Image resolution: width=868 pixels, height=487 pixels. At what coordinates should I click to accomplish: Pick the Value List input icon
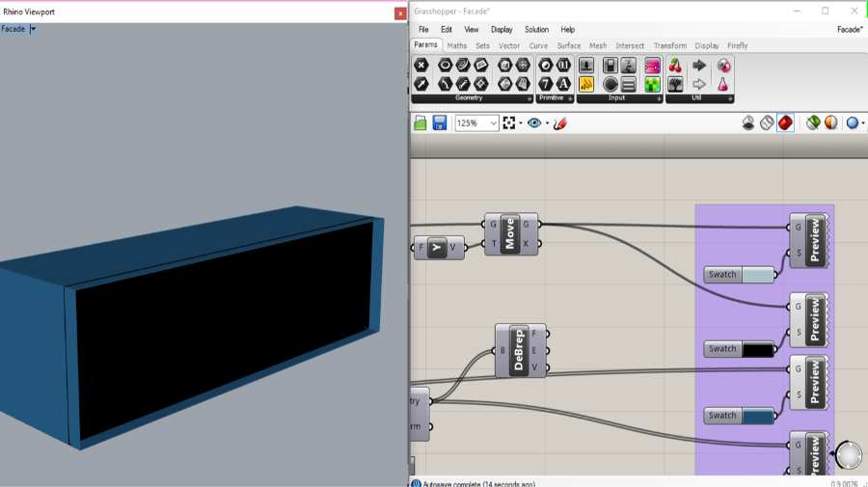pyautogui.click(x=628, y=84)
